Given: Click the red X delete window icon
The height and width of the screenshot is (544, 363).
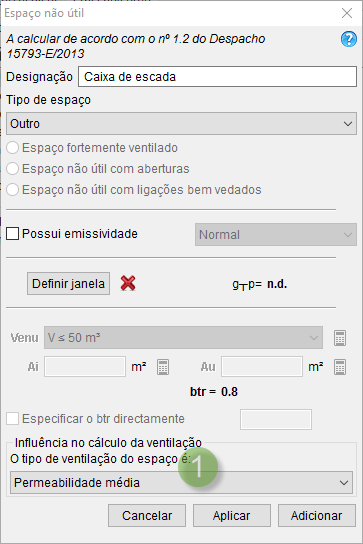Looking at the screenshot, I should (128, 283).
